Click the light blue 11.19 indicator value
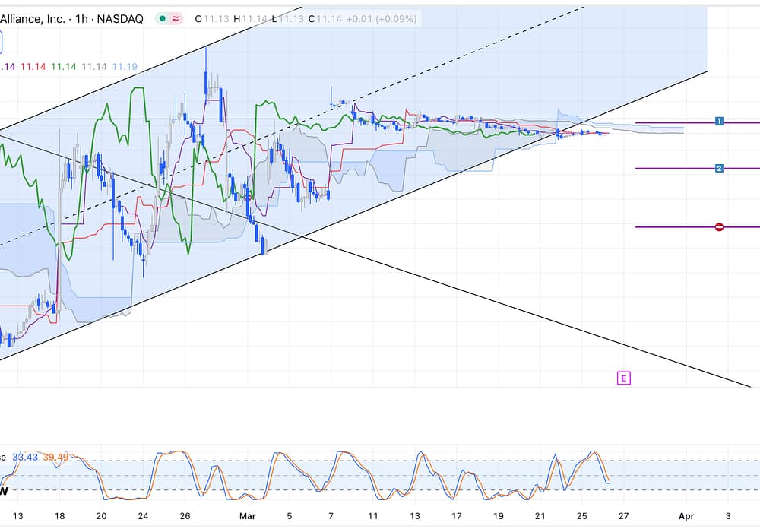 125,67
